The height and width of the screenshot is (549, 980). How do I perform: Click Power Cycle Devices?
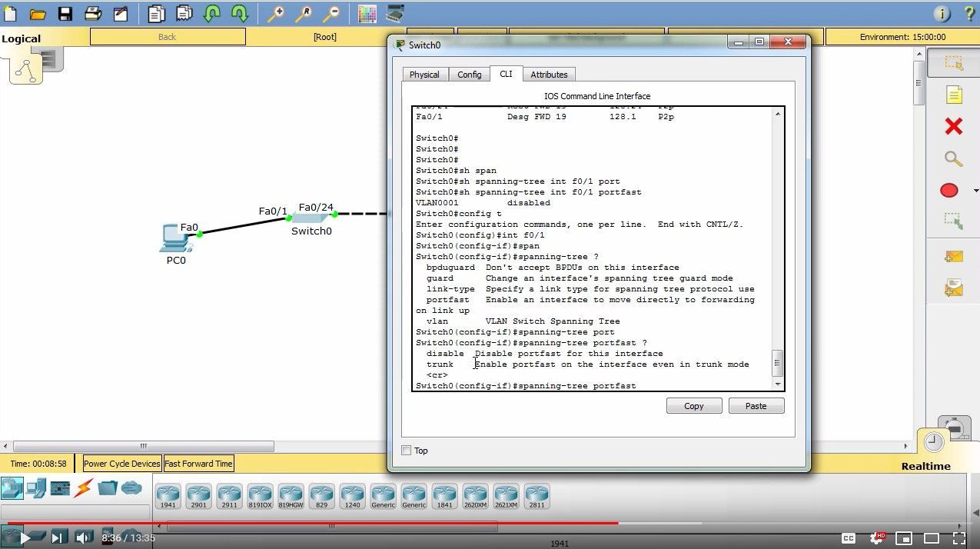coord(122,464)
